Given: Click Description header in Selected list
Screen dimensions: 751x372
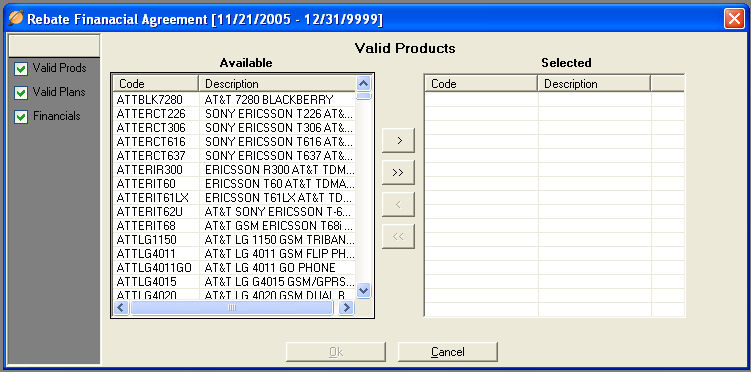Looking at the screenshot, I should pos(594,84).
